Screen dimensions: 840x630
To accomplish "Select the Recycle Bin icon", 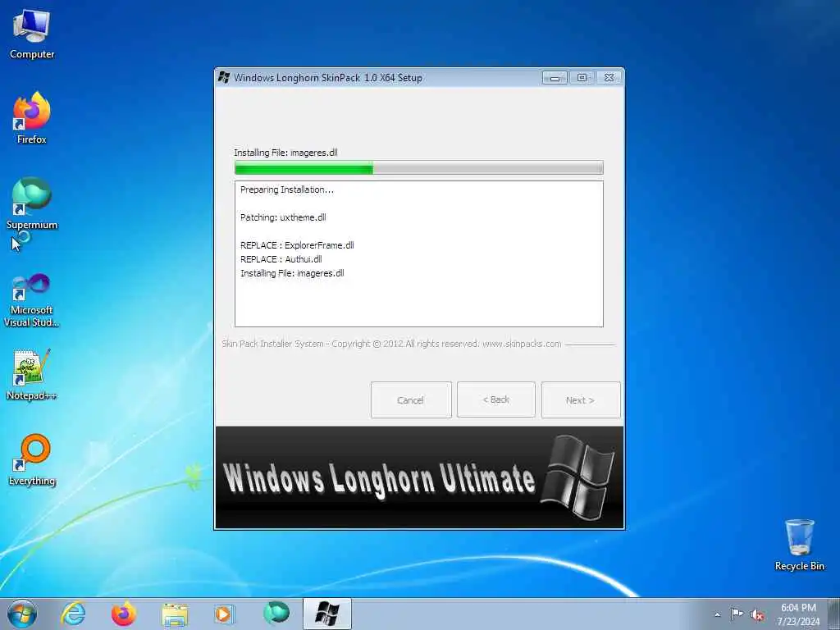I will point(799,545).
